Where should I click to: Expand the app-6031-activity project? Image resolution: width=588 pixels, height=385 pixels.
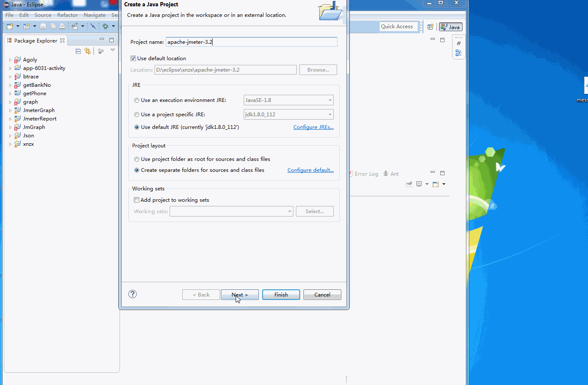point(10,68)
